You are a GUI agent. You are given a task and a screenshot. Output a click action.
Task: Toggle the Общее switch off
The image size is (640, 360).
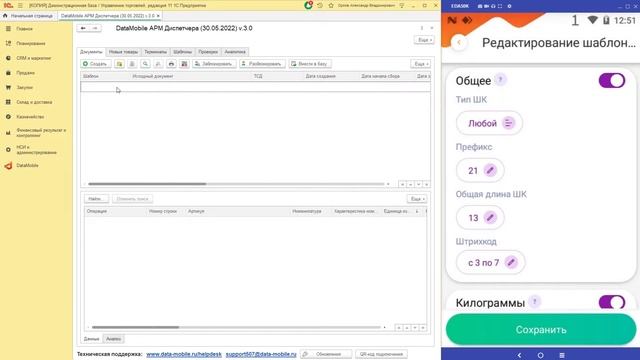point(612,80)
